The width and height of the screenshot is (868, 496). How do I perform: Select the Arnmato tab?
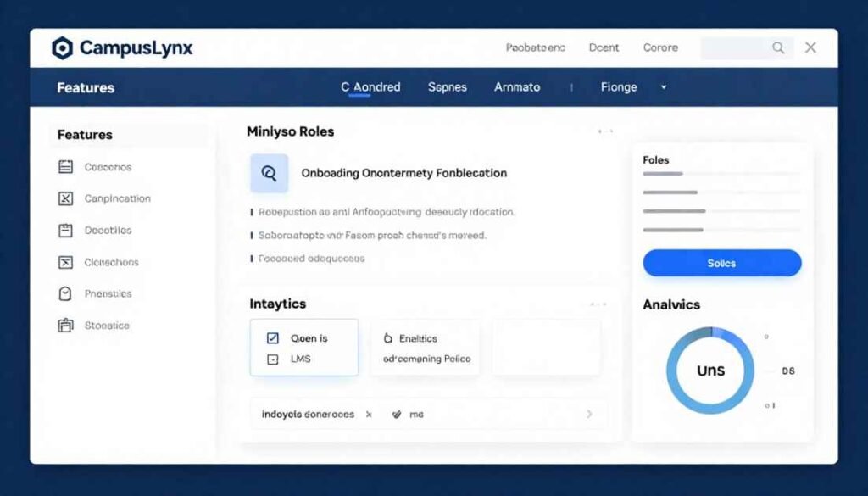(x=517, y=87)
